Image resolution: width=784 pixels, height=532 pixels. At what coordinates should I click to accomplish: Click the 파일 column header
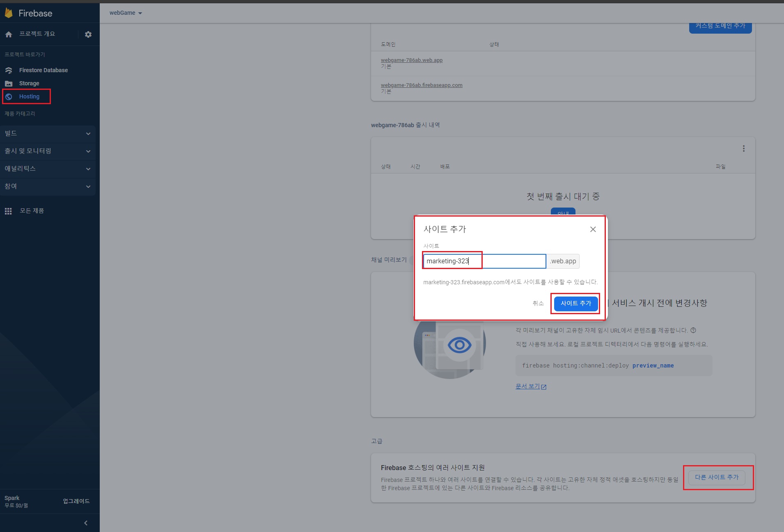(720, 167)
